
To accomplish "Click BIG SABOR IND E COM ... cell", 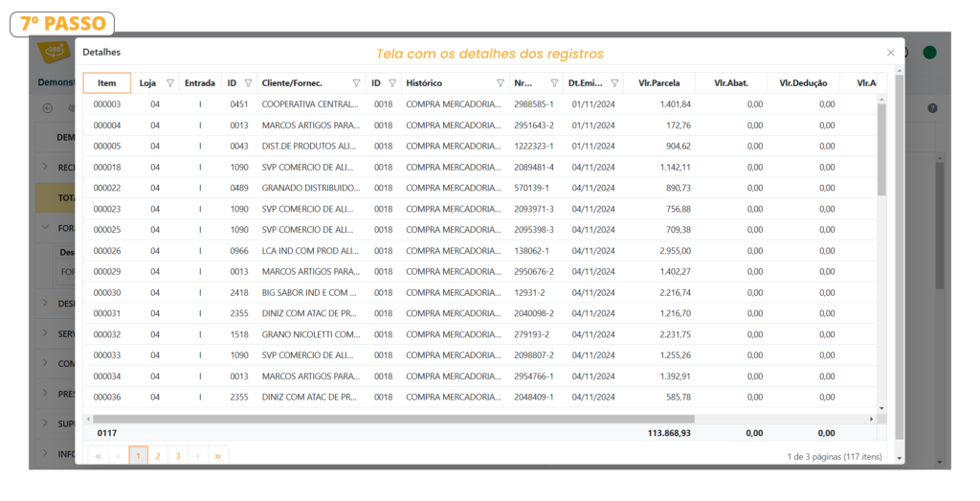I will (x=309, y=293).
